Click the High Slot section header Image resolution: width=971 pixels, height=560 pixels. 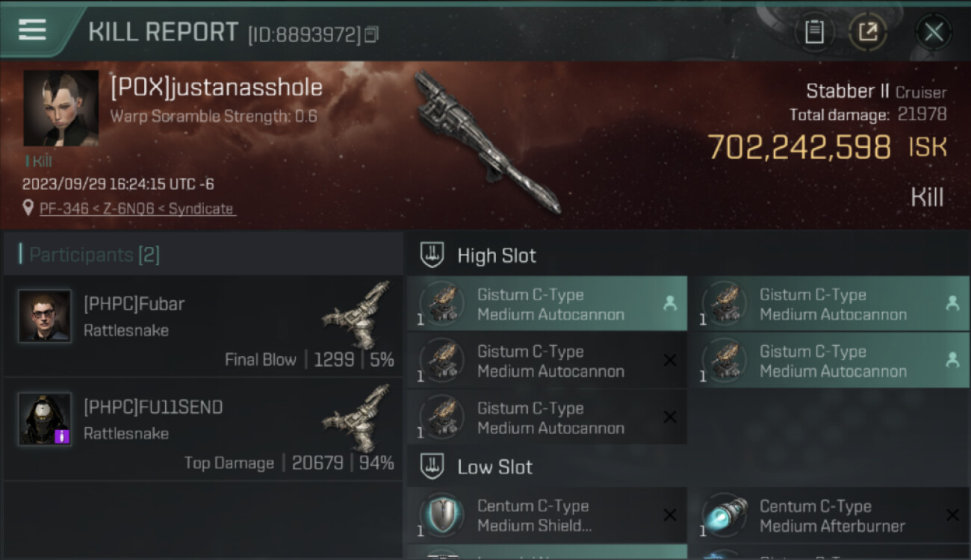pos(497,255)
